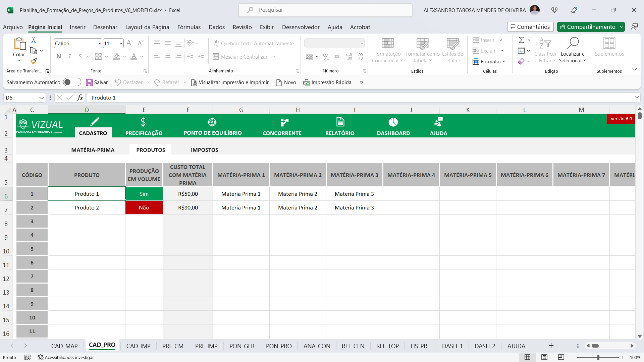
Task: Switch to Page Layout view icon
Action: [x=544, y=357]
